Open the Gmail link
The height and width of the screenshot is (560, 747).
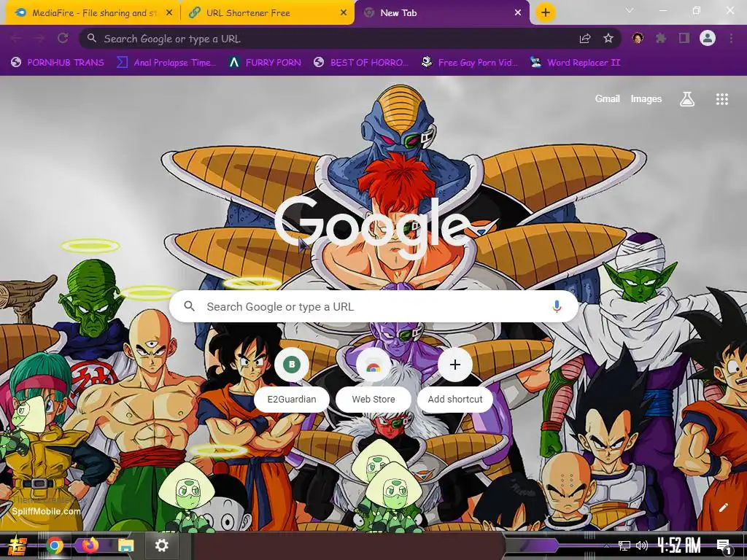tap(607, 99)
